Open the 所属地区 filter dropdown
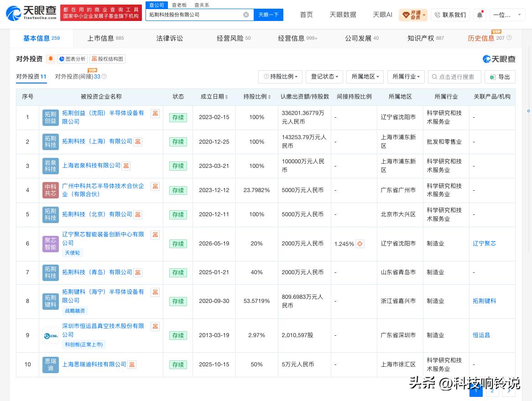Image resolution: width=532 pixels, height=401 pixels. pos(365,77)
